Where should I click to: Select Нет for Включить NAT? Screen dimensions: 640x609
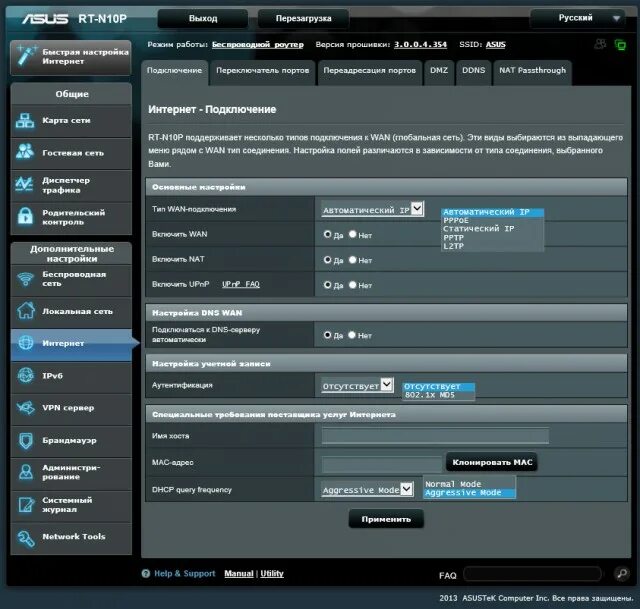point(353,260)
